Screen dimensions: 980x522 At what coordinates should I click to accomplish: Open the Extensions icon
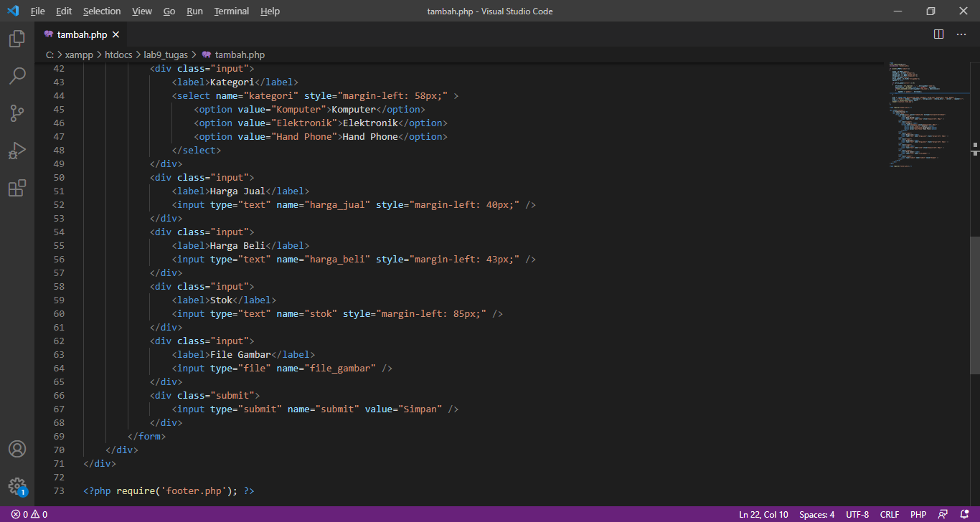tap(17, 188)
